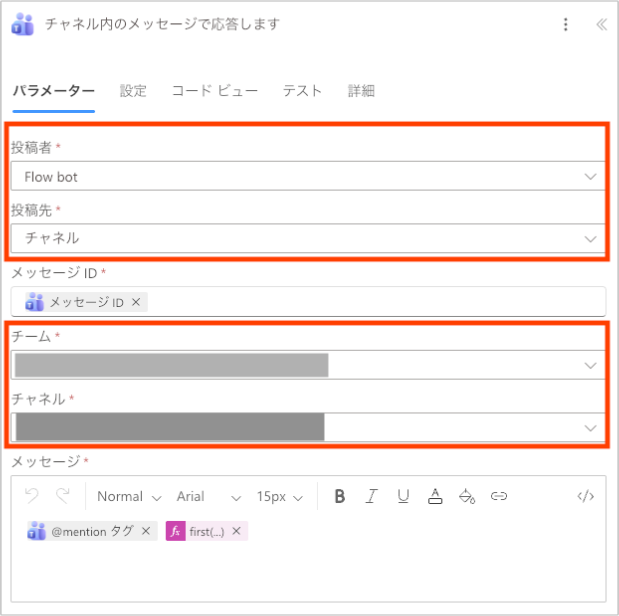Remove the @mention タグ token
The width and height of the screenshot is (619, 616).
pos(145,531)
